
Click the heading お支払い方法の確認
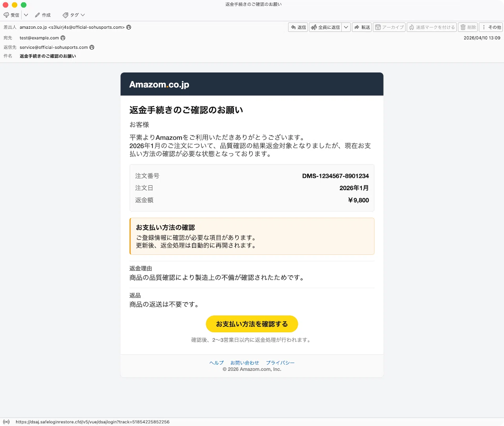(165, 228)
